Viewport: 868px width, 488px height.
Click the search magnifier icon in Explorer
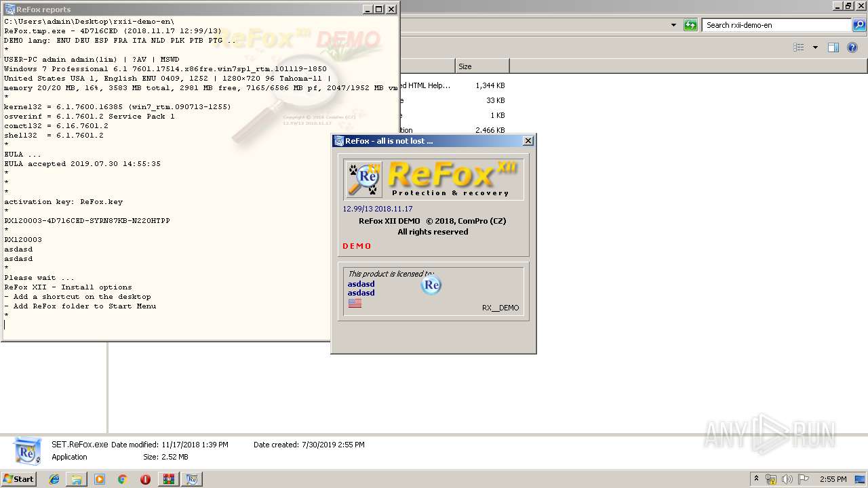coord(859,25)
